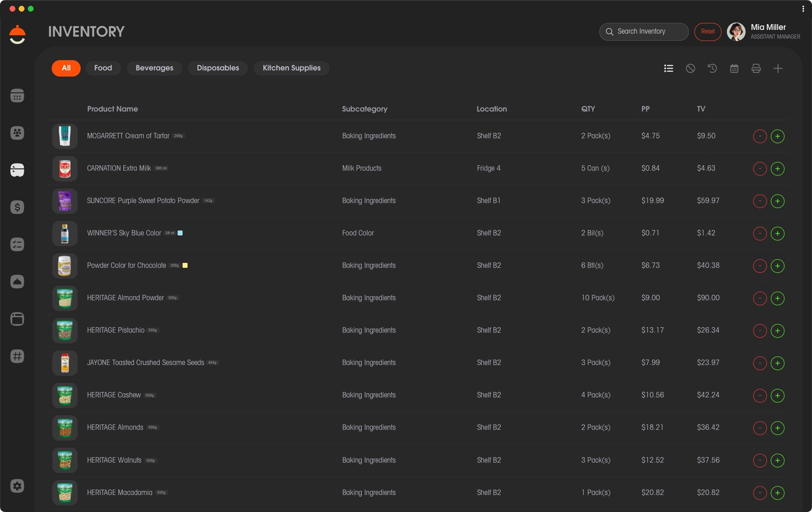Click the Sky Blue color swatch

180,233
